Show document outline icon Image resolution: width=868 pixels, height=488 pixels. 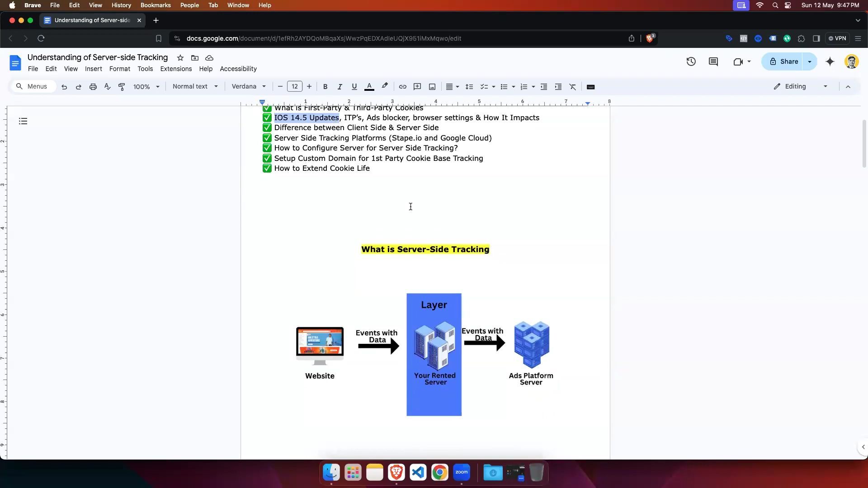click(23, 121)
